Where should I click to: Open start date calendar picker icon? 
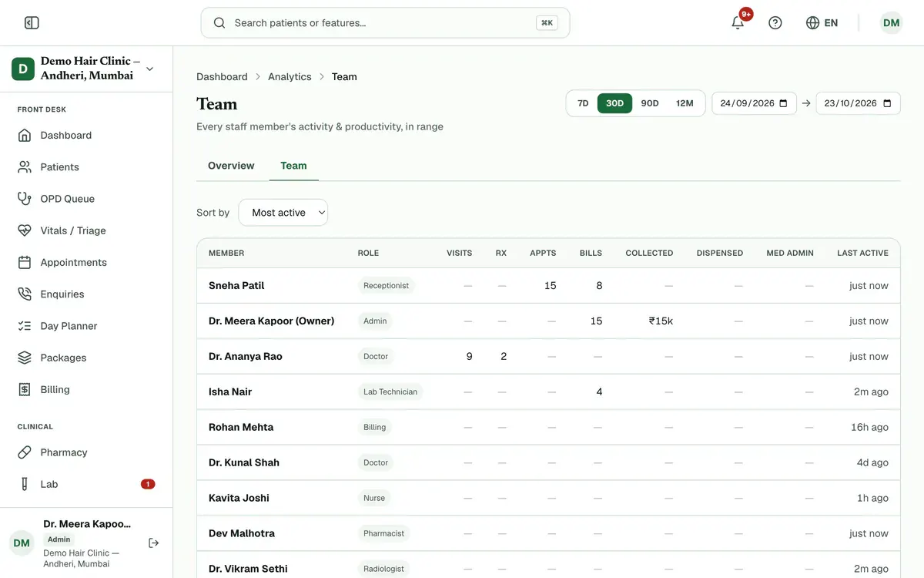tap(783, 103)
